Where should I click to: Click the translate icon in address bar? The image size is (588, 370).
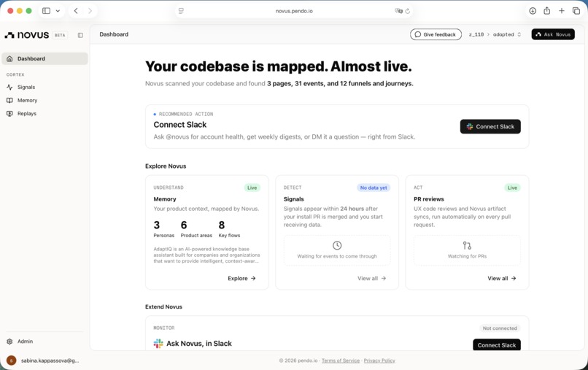coord(398,11)
